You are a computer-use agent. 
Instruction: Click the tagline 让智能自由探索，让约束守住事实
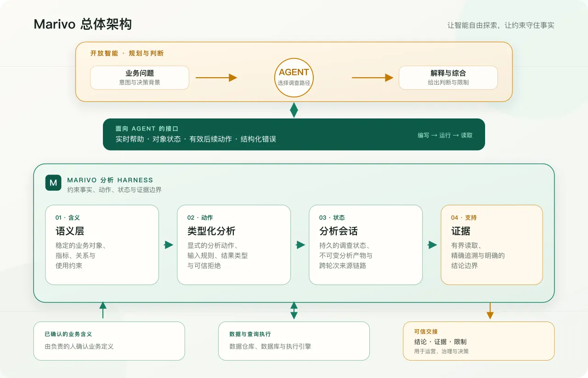point(501,25)
